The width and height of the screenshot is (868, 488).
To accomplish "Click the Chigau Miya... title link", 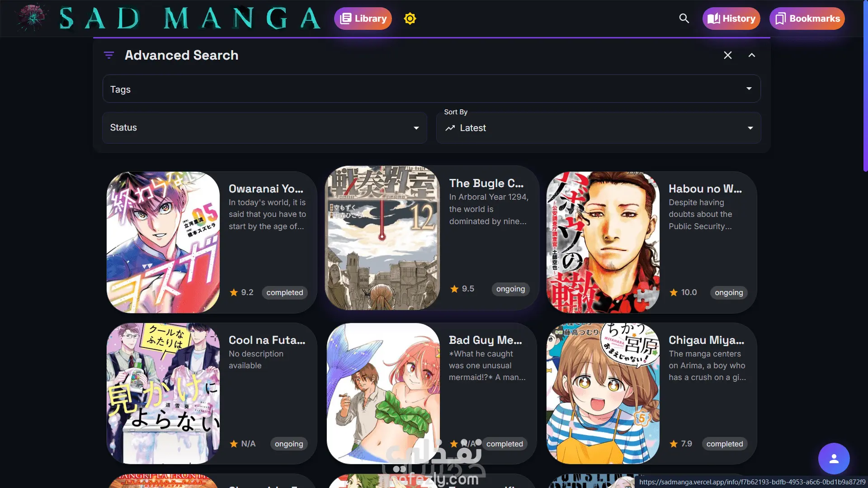I will pyautogui.click(x=706, y=340).
